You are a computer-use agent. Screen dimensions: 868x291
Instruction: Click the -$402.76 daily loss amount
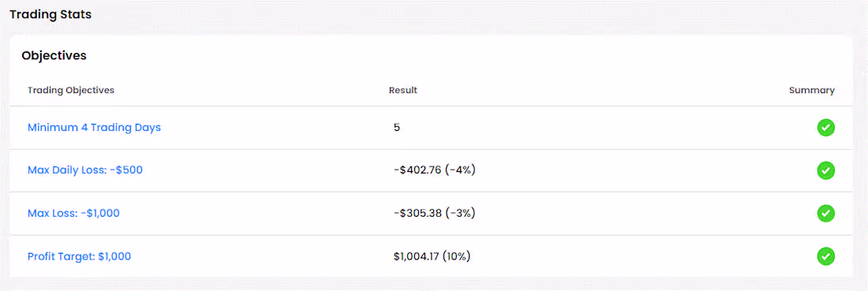tap(417, 170)
